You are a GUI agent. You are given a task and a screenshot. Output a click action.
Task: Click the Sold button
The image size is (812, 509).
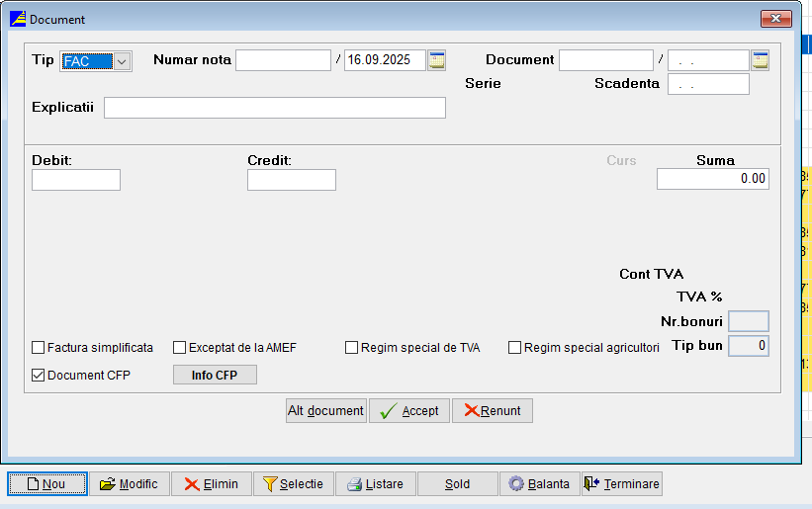457,484
